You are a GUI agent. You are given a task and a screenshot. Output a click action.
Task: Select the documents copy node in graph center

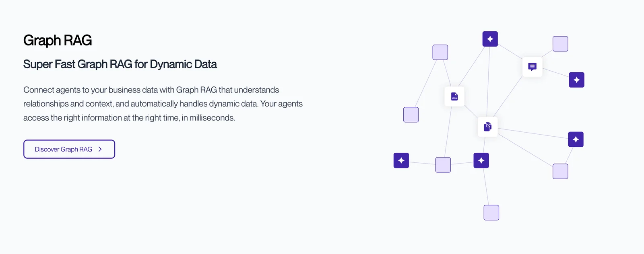[x=488, y=127]
